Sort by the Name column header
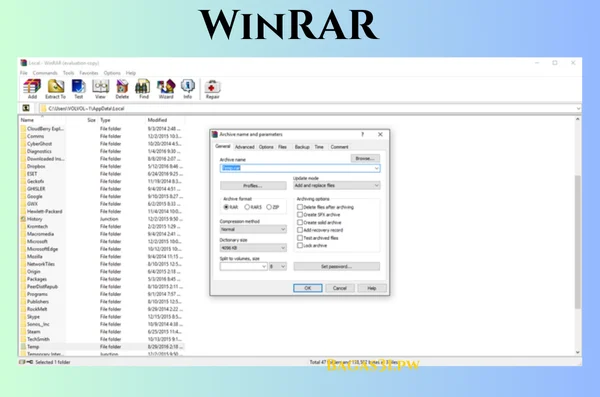The height and width of the screenshot is (397, 600). pos(27,120)
